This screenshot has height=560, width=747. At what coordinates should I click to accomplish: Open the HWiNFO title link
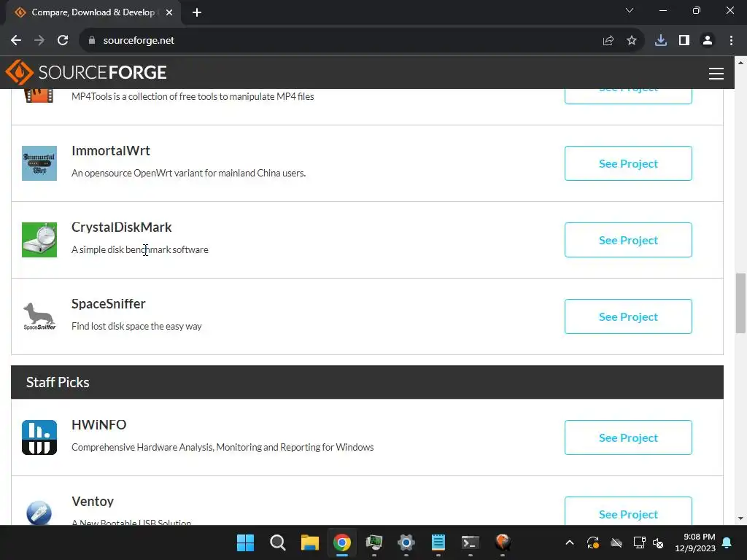pos(98,425)
